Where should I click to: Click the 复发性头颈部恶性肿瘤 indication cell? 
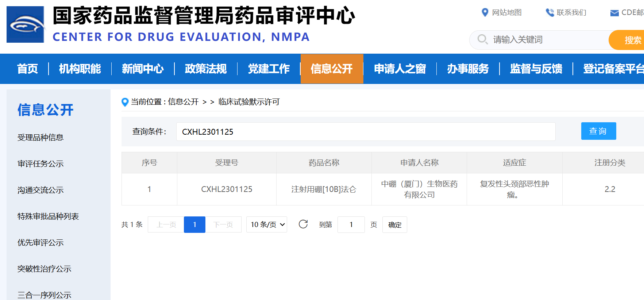point(514,189)
